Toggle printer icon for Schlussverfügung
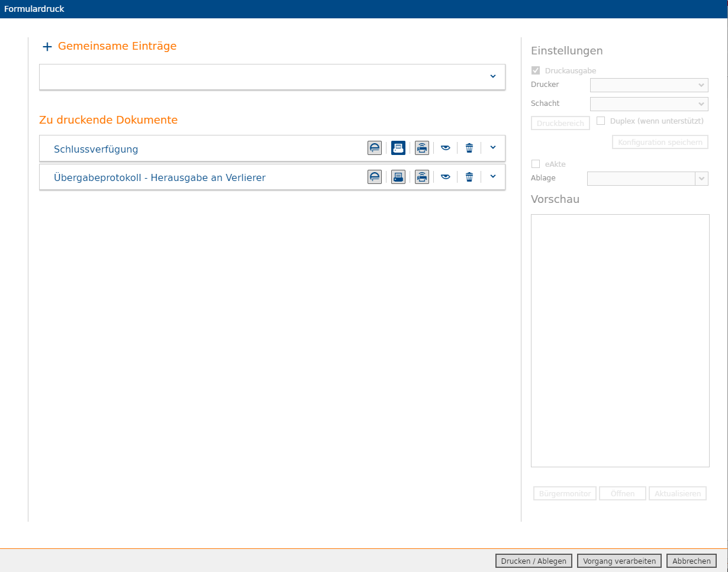 398,148
